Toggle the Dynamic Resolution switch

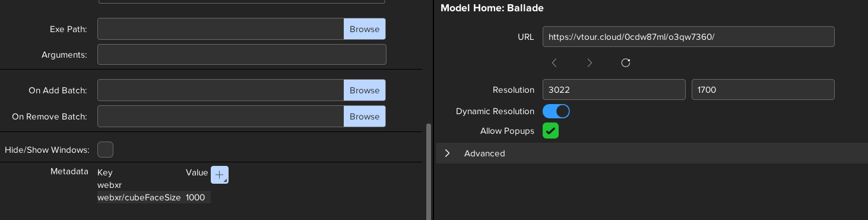(556, 111)
